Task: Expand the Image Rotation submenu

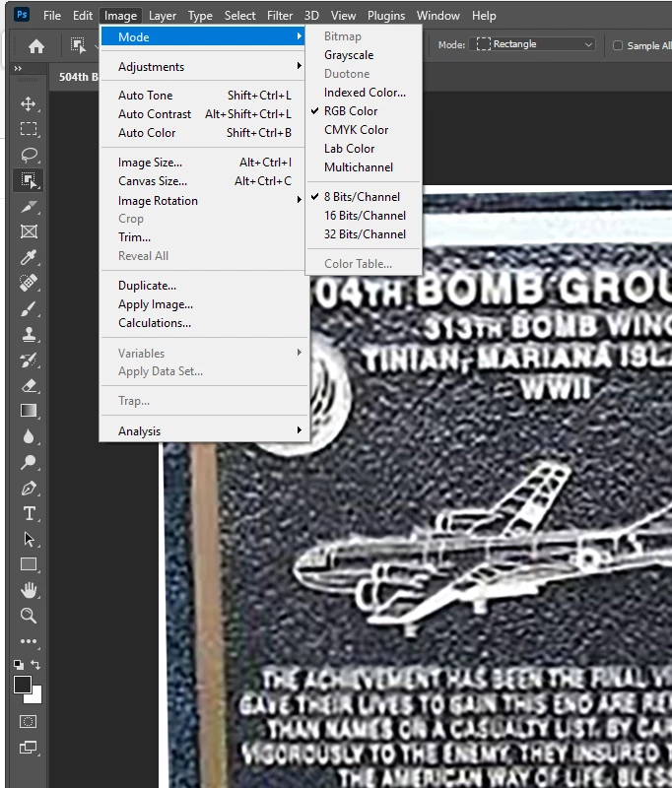Action: [203, 201]
